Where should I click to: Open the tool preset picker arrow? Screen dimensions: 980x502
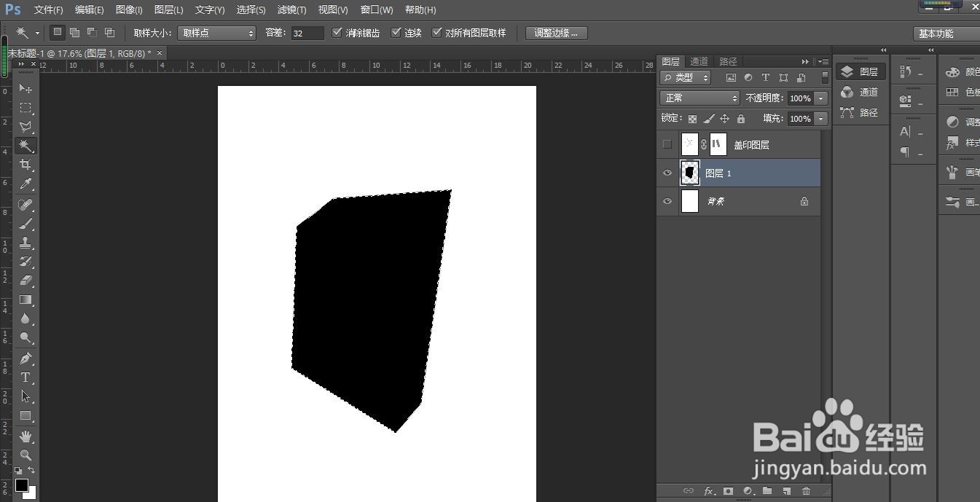[x=37, y=33]
